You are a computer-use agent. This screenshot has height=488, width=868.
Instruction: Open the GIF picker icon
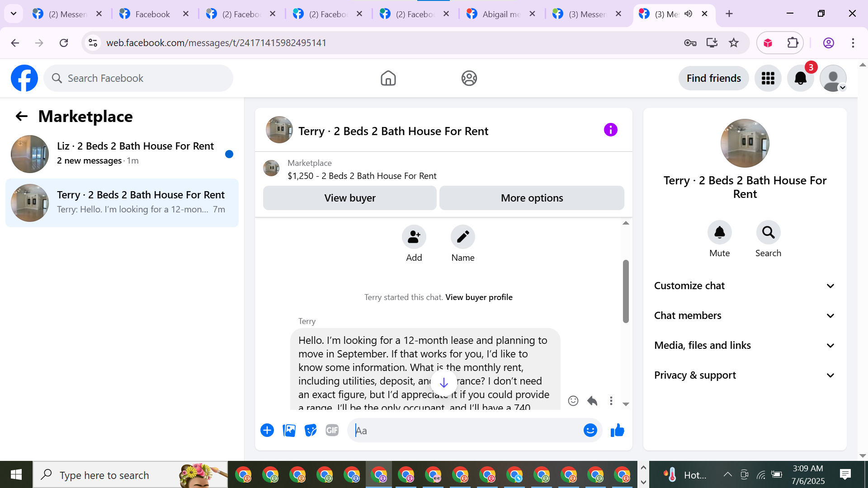[x=332, y=431]
